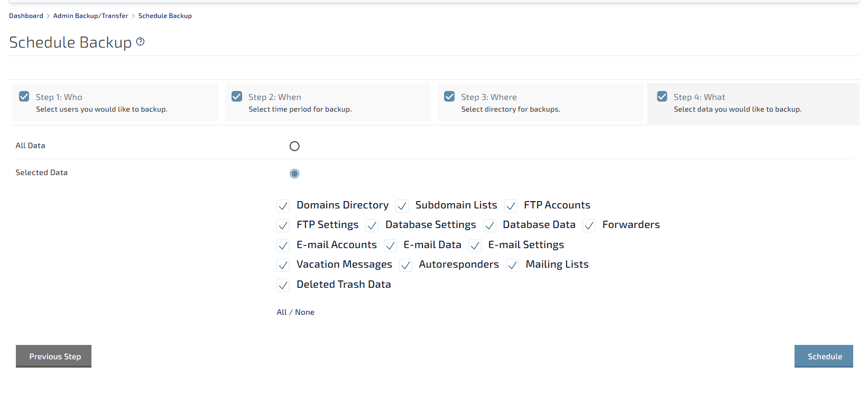Go back with Previous Step button
Screen dimensions: 868x410
[54, 357]
